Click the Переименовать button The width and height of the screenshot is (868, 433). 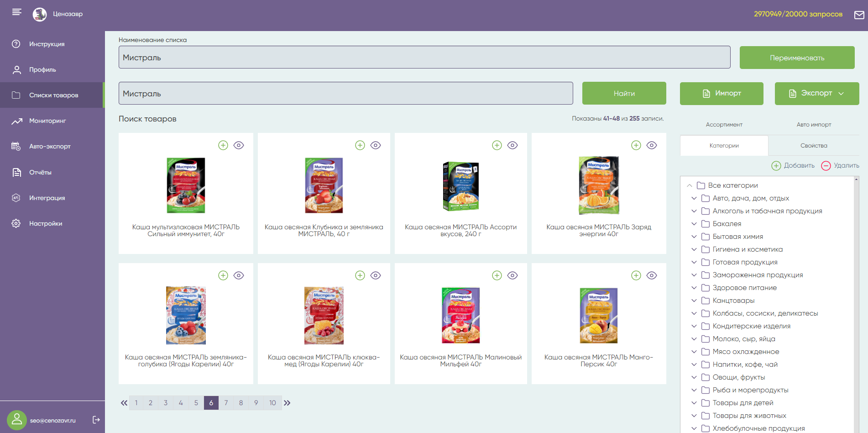pyautogui.click(x=797, y=58)
